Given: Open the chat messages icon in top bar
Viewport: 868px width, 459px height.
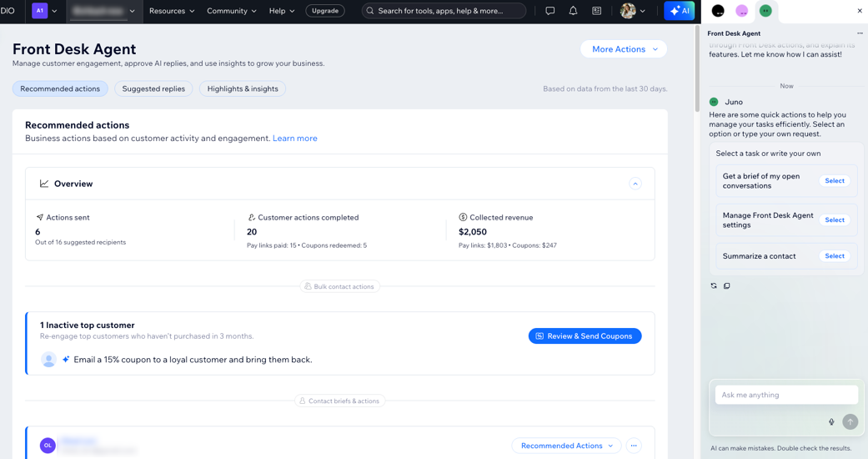Looking at the screenshot, I should pyautogui.click(x=549, y=11).
